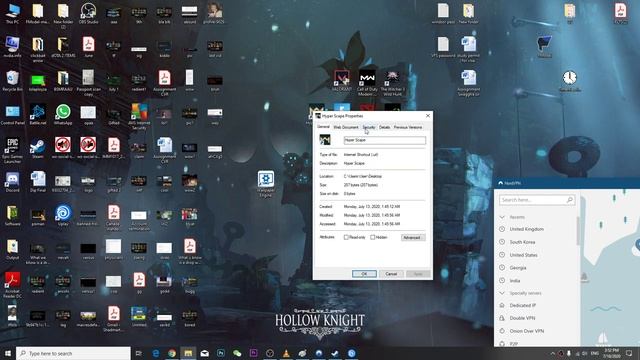Viewport: 640px width, 360px height.
Task: Cancel the Hyper Scape Properties dialog
Action: (x=391, y=274)
